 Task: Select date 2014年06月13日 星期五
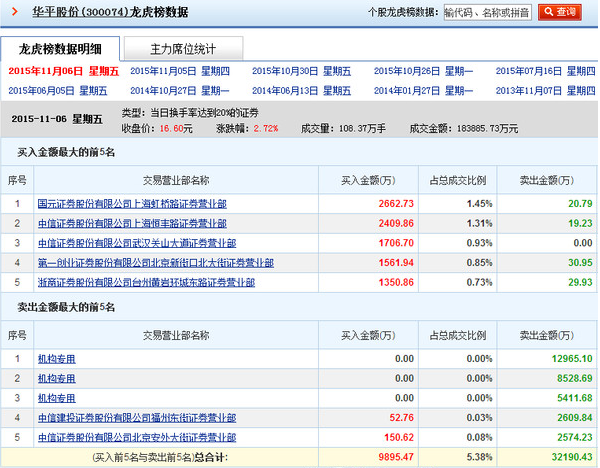[x=302, y=91]
